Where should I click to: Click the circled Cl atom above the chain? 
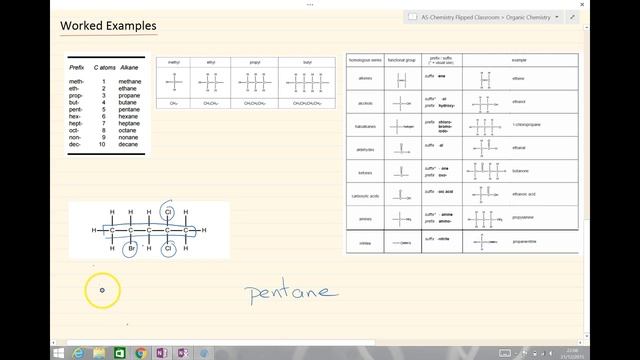click(168, 212)
